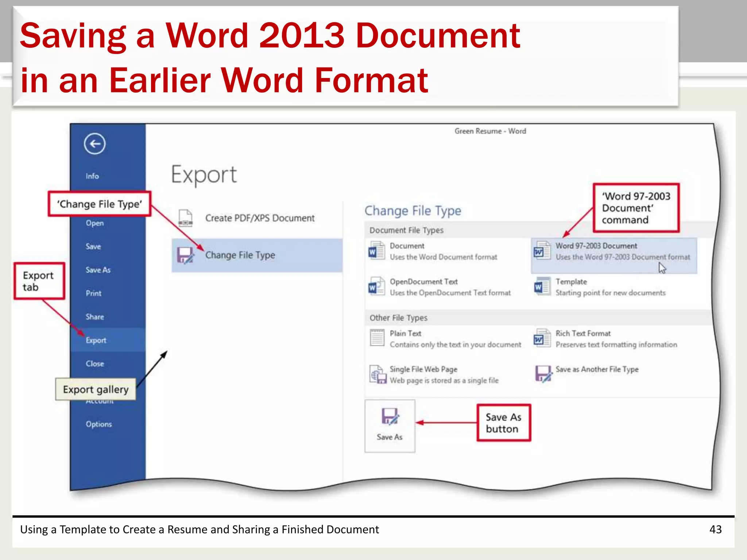Open the Print tab

[x=93, y=293]
